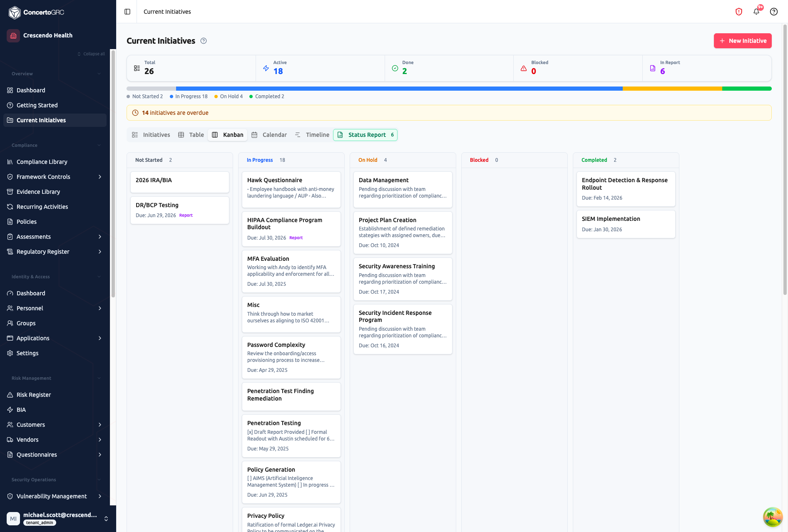Open the 2026 IRA/BIA kanban card
The height and width of the screenshot is (532, 788).
[x=180, y=182]
